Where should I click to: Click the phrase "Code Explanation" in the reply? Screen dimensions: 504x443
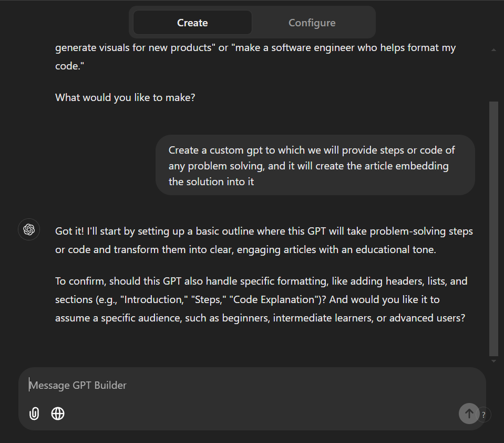point(274,299)
